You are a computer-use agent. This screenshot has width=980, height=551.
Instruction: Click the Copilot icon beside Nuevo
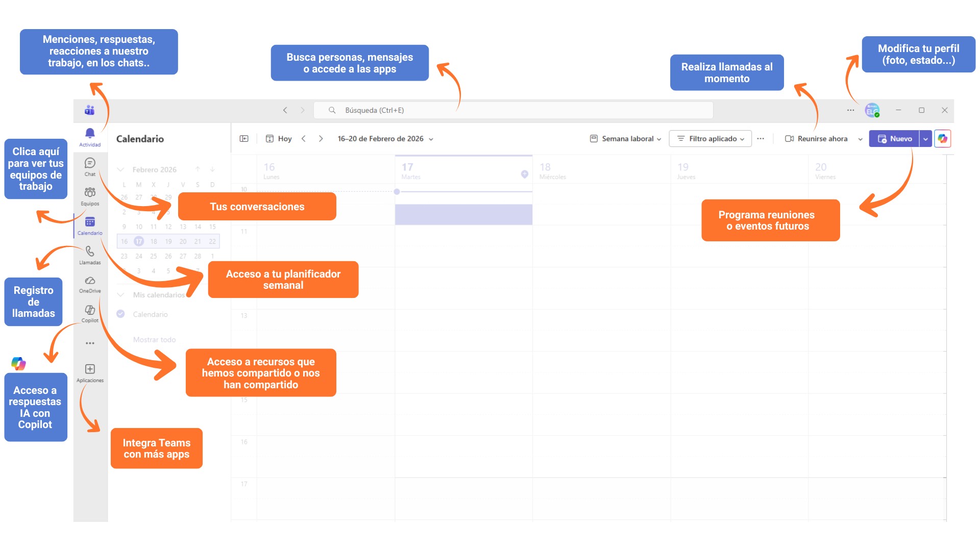point(942,139)
